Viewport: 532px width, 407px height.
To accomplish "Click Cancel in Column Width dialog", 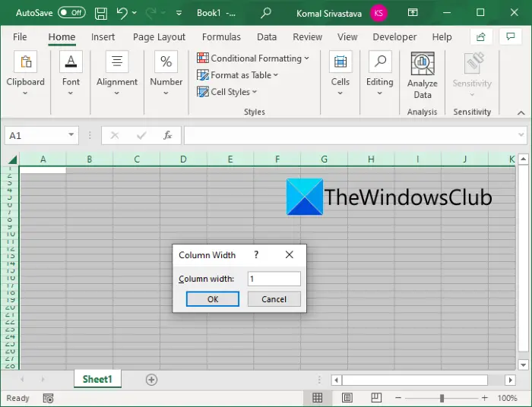I will pyautogui.click(x=274, y=299).
